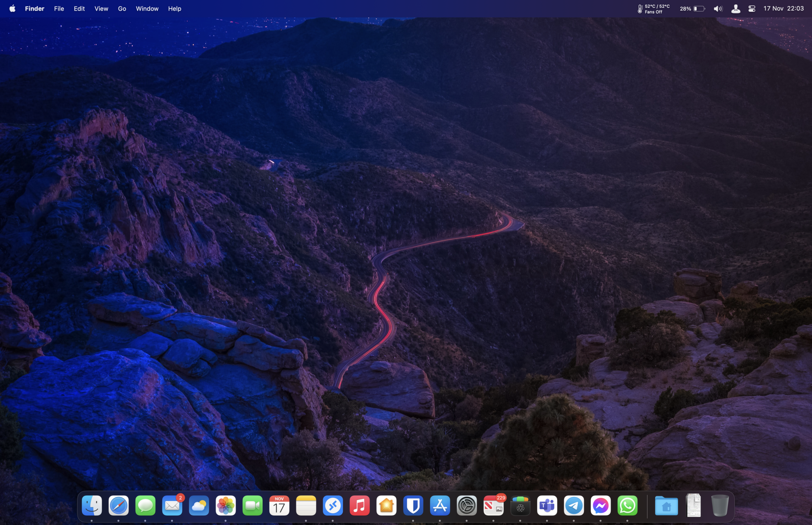Launch WhatsApp from the Dock
This screenshot has height=525, width=812.
[627, 506]
